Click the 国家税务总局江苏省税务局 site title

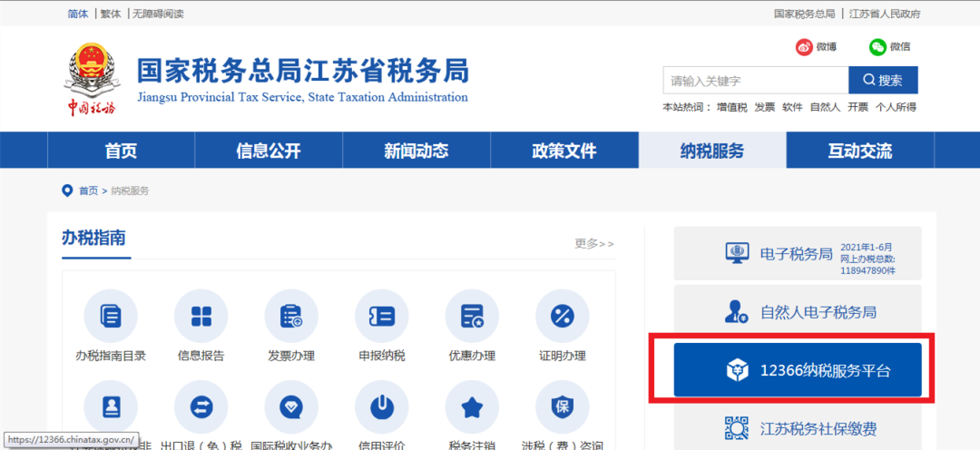coord(302,71)
